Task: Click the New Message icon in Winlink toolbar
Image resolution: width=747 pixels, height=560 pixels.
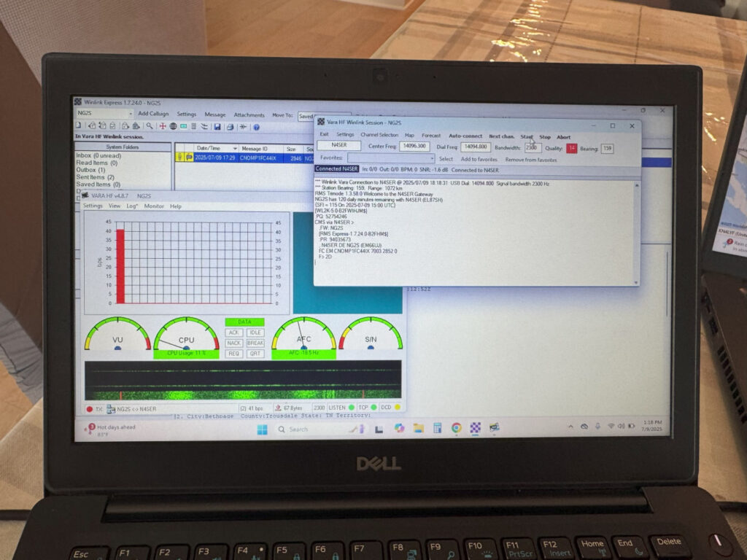Action: pos(78,125)
